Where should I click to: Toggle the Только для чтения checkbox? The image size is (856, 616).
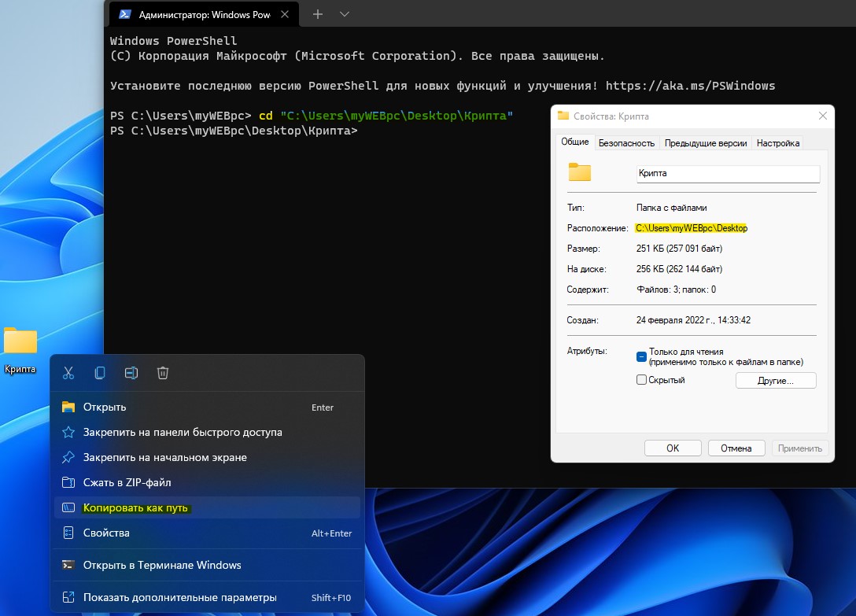(x=641, y=357)
